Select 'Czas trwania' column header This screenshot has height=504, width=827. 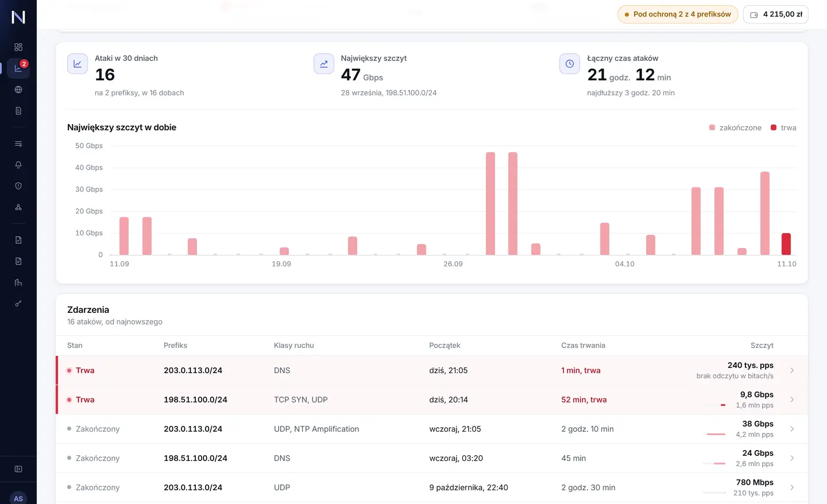click(583, 346)
